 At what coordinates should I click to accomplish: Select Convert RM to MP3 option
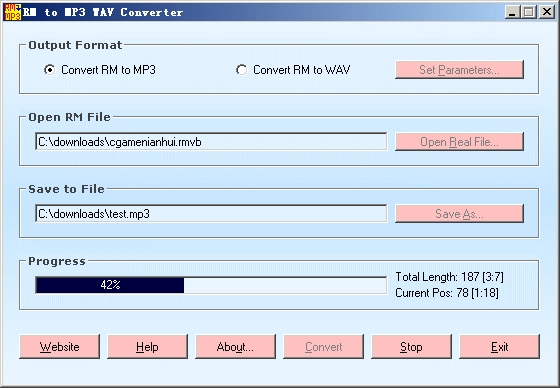tap(100, 70)
